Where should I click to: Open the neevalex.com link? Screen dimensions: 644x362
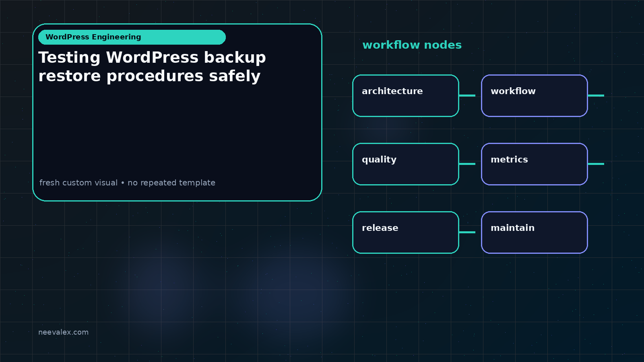63,332
